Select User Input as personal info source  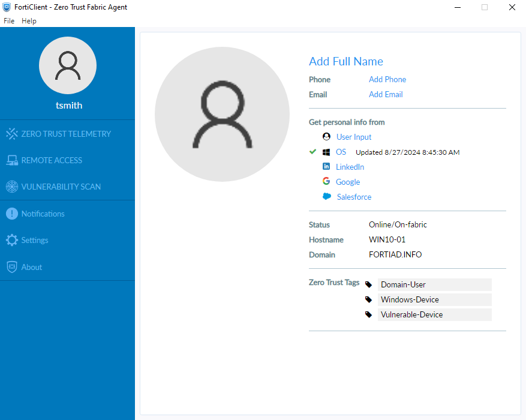[354, 137]
